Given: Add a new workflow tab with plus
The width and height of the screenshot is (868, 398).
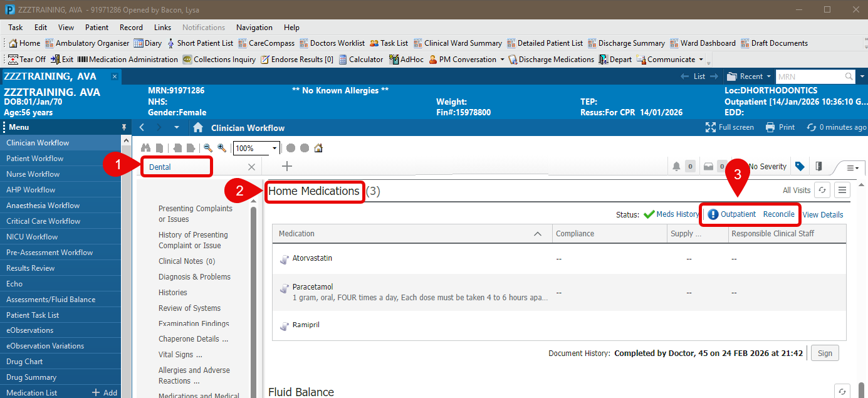Looking at the screenshot, I should (287, 166).
